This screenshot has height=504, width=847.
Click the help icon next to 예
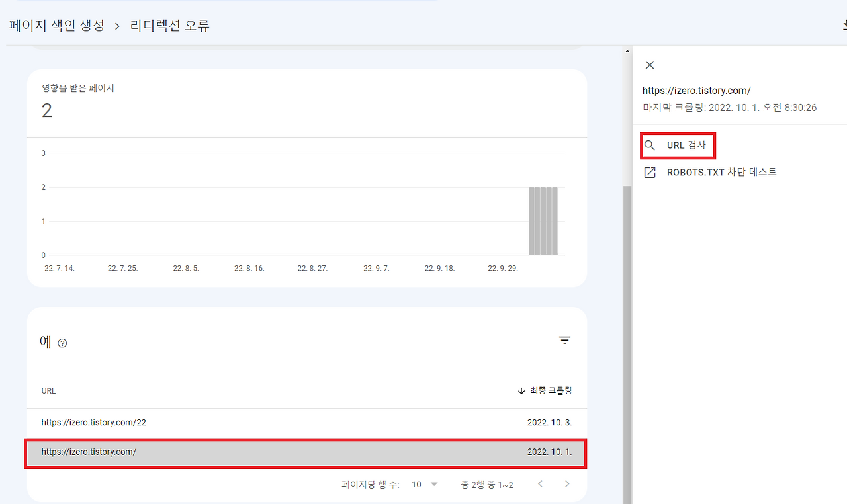pyautogui.click(x=63, y=343)
